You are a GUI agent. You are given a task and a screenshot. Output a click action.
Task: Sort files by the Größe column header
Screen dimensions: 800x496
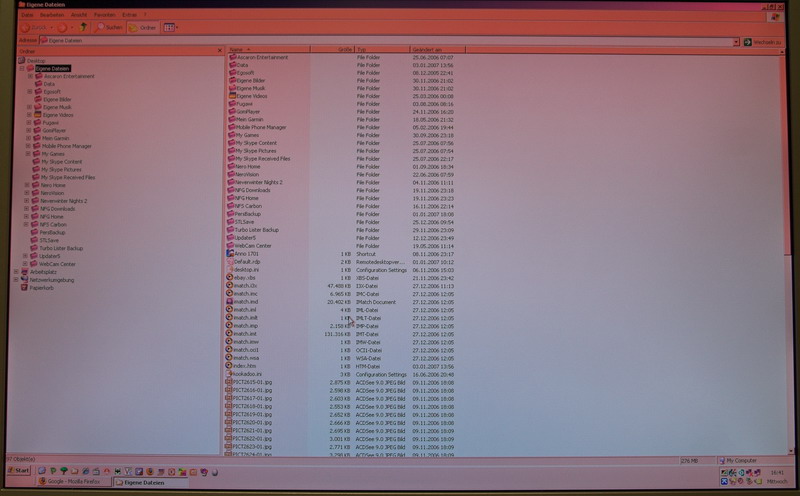pos(344,49)
